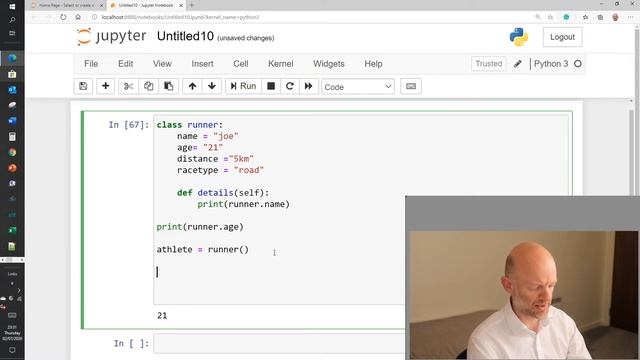The height and width of the screenshot is (360, 640).
Task: Click the unsaved changes status text
Action: [x=245, y=38]
